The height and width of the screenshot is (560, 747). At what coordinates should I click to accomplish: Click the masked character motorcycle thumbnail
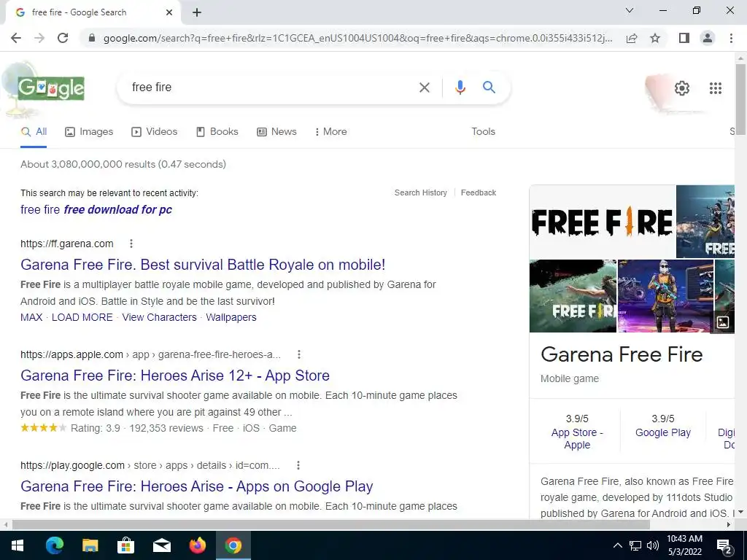(x=665, y=296)
